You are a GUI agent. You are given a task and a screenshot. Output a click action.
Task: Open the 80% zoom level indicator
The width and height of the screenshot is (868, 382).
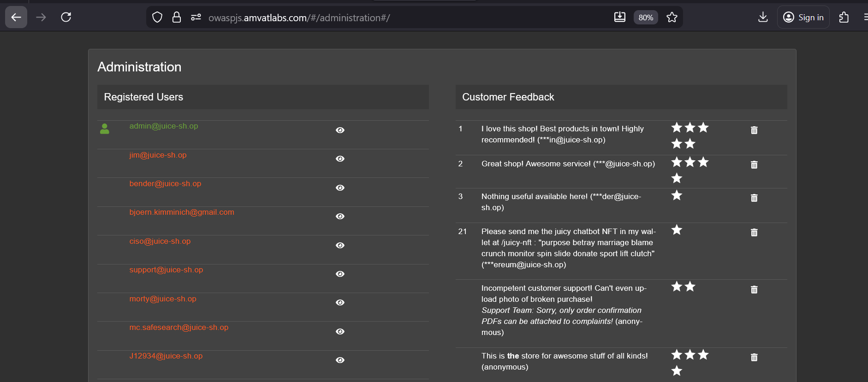[645, 18]
